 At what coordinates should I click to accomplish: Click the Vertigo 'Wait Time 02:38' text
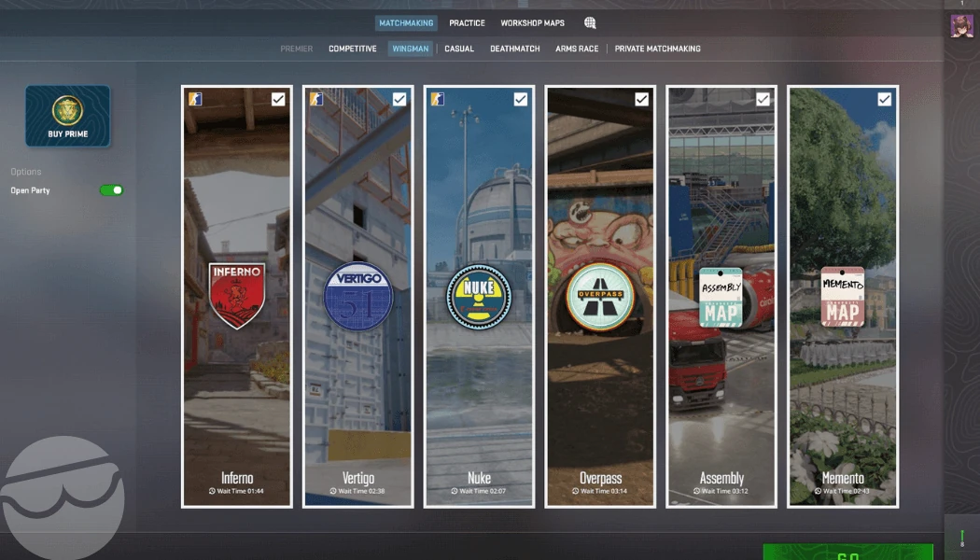362,491
